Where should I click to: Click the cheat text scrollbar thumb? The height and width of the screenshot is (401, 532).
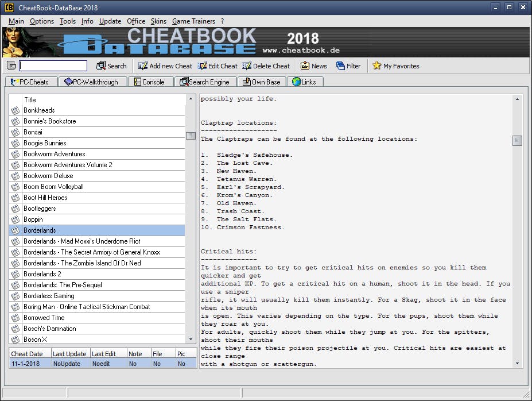coord(517,140)
